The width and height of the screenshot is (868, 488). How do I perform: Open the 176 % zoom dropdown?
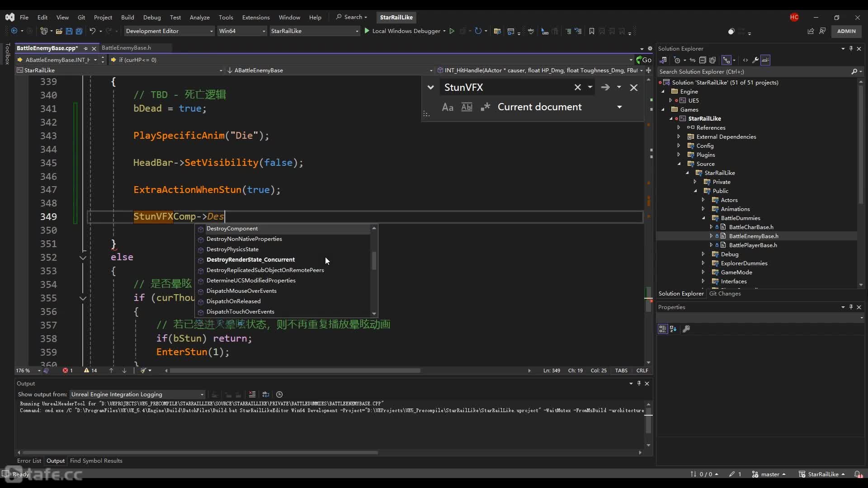pos(28,371)
